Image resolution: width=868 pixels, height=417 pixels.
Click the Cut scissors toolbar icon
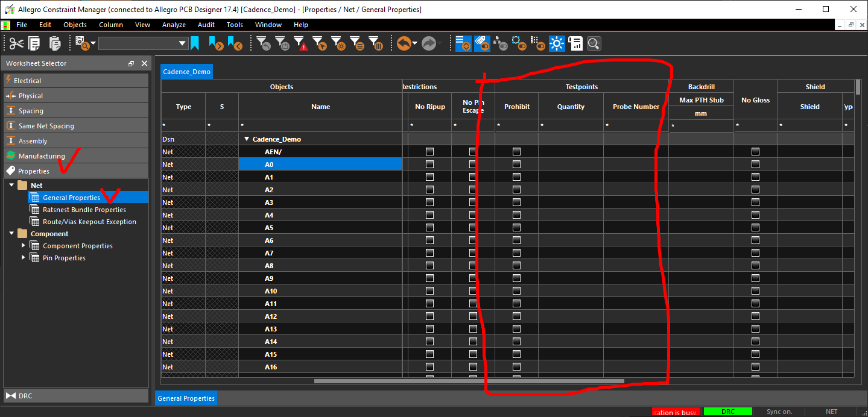(x=16, y=43)
